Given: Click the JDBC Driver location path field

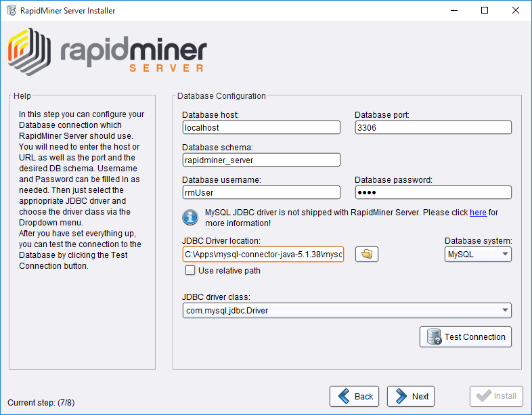Looking at the screenshot, I should pos(263,255).
